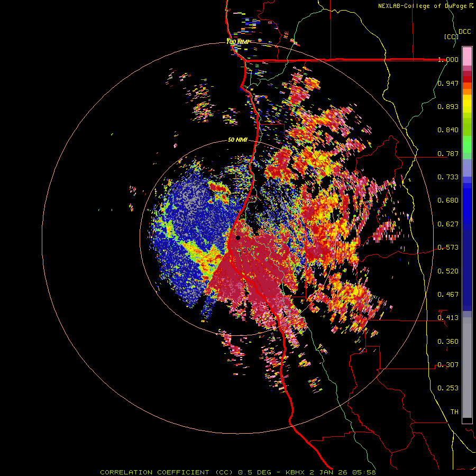Select the 0.680 scale value
The image size is (476, 476).
point(448,200)
